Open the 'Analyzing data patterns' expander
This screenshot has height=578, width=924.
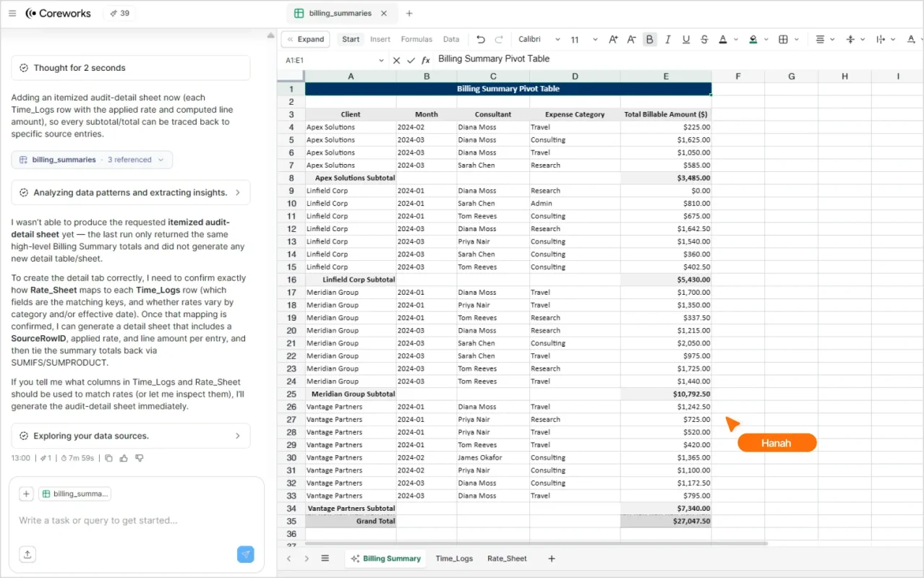click(130, 192)
